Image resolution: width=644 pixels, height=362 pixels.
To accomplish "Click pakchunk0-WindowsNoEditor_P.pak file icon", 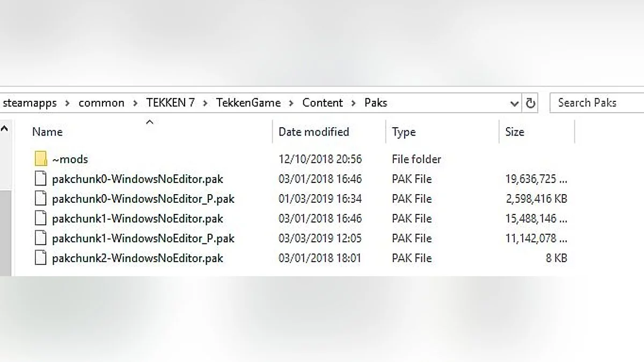I will pos(41,198).
